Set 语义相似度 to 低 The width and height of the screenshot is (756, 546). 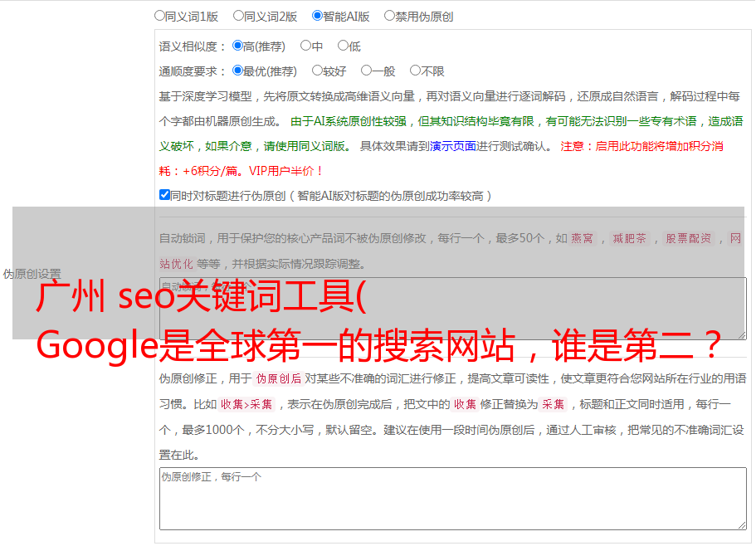(344, 46)
